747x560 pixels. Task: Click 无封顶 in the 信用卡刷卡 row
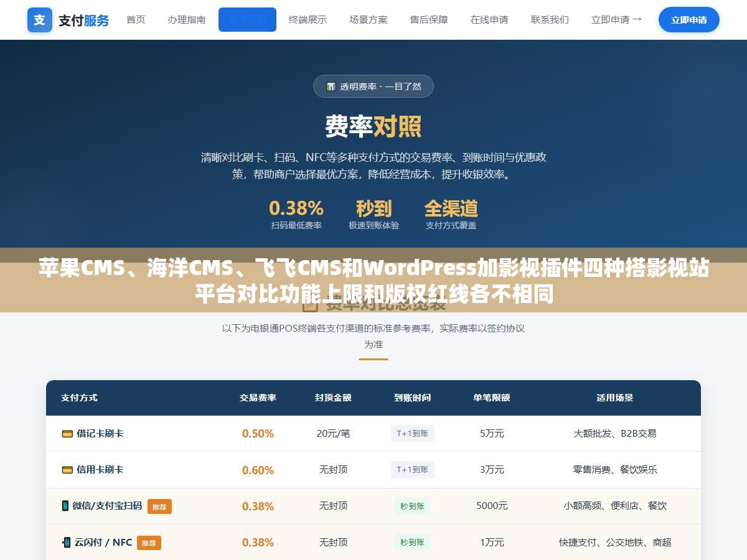333,470
